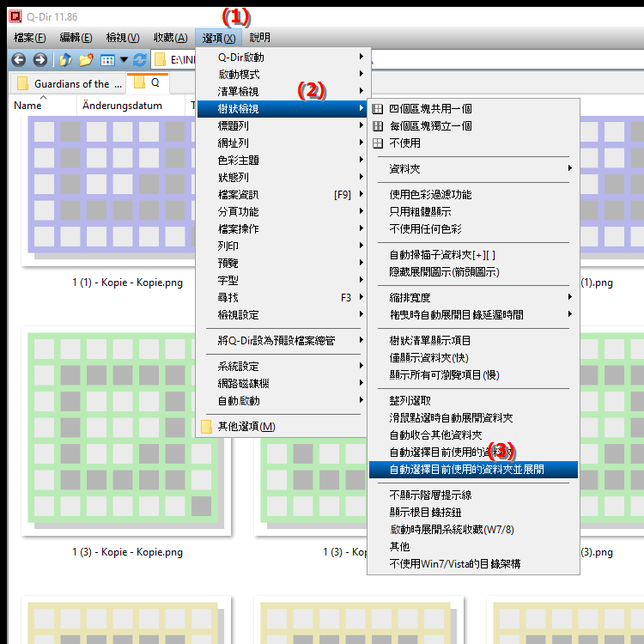
Task: Toggle 隱藏展開圖示(箭頭圖示) option
Action: (x=473, y=272)
